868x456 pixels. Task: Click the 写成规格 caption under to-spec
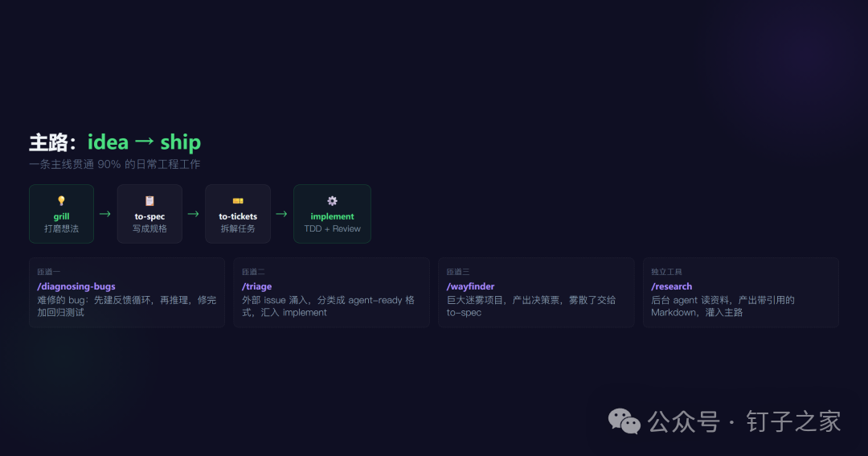[149, 229]
